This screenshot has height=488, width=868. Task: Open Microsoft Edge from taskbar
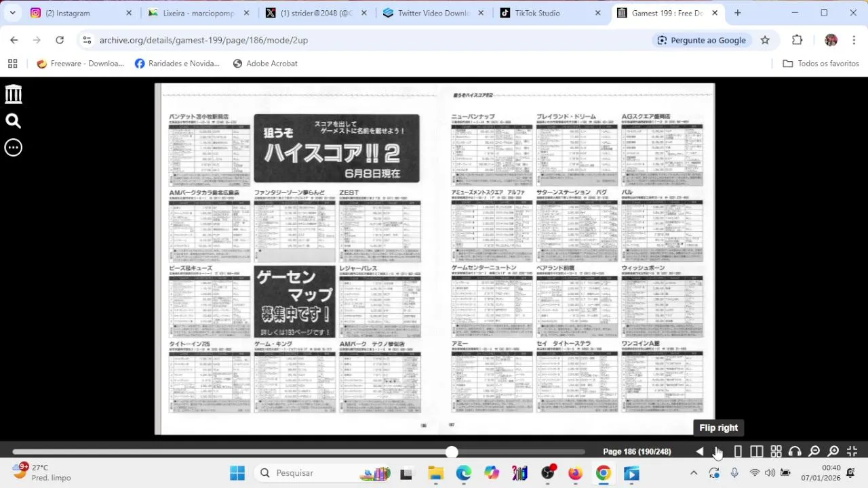[464, 473]
